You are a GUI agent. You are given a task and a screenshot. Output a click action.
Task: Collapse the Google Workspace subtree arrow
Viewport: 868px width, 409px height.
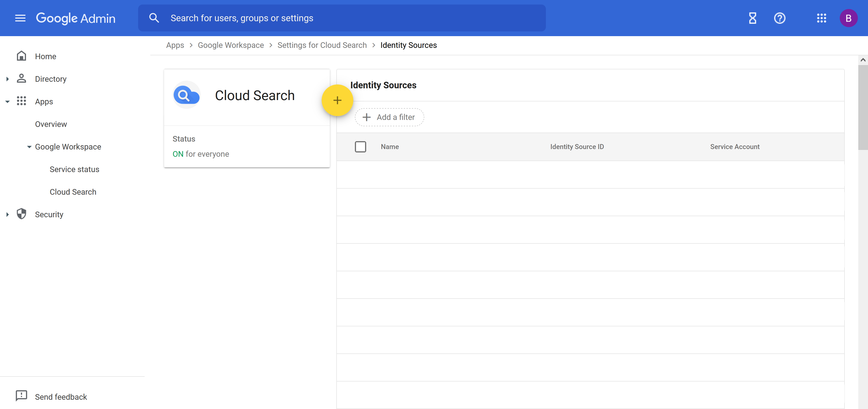(x=29, y=147)
